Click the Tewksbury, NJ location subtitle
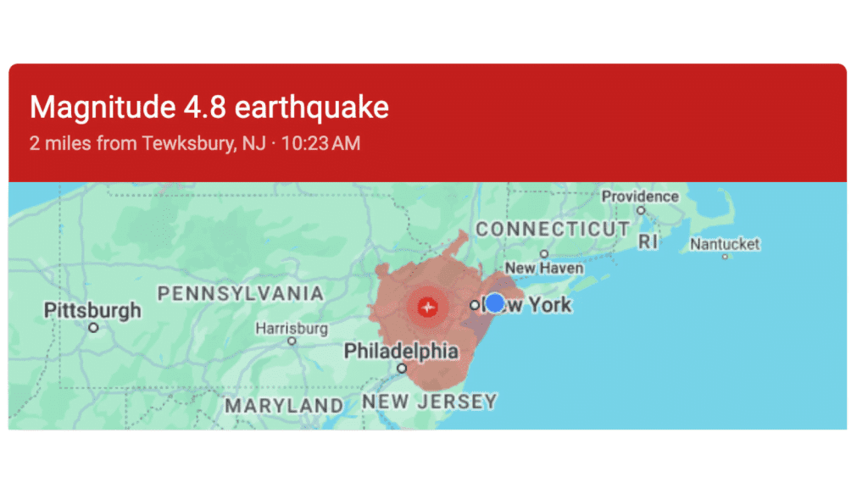The image size is (868, 488). coord(195,143)
